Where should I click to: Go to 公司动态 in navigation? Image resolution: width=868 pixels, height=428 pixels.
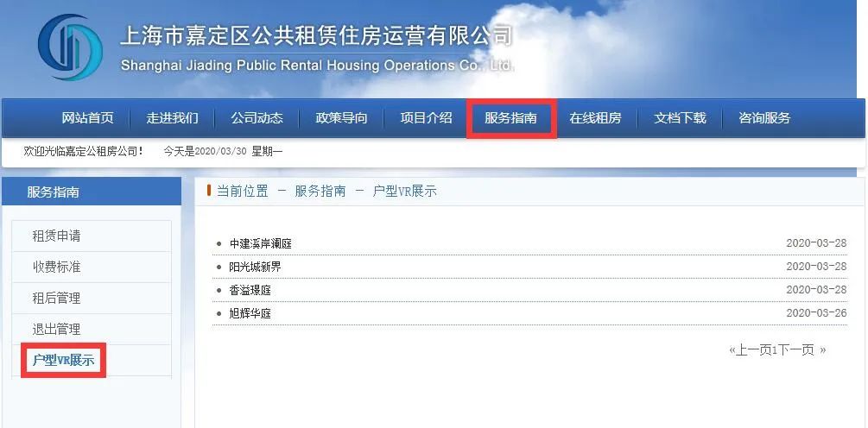(257, 117)
